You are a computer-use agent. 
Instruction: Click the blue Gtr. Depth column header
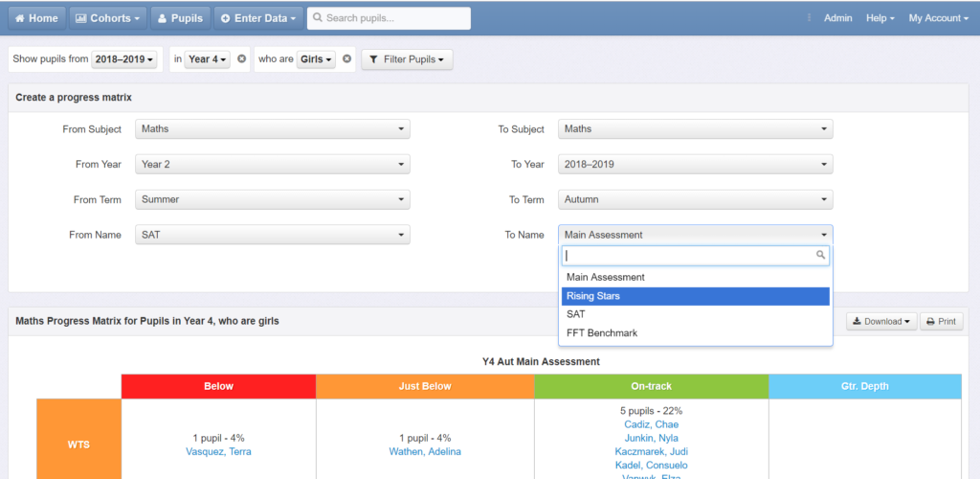click(865, 386)
